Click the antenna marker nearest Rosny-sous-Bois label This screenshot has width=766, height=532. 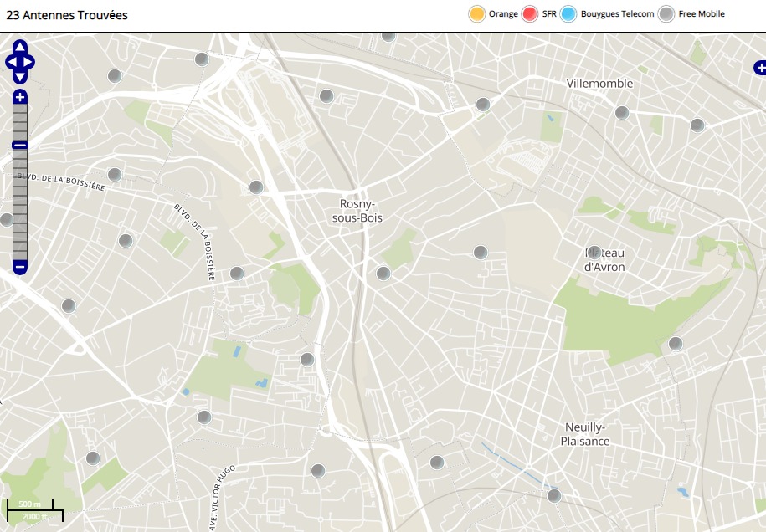383,273
